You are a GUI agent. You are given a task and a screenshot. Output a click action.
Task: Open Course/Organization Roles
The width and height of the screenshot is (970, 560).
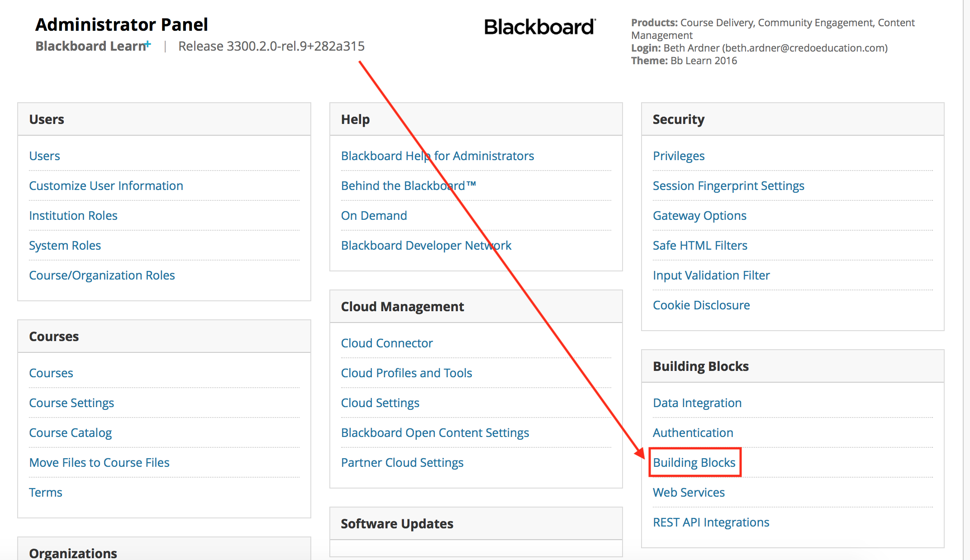coord(102,275)
